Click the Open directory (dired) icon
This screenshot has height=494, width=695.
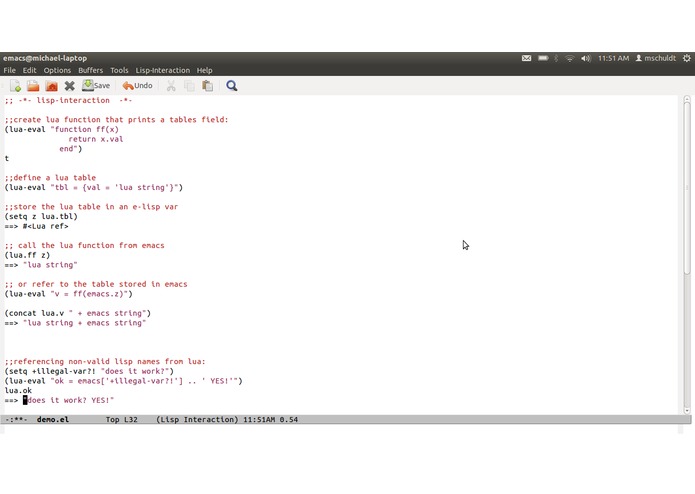tap(51, 86)
